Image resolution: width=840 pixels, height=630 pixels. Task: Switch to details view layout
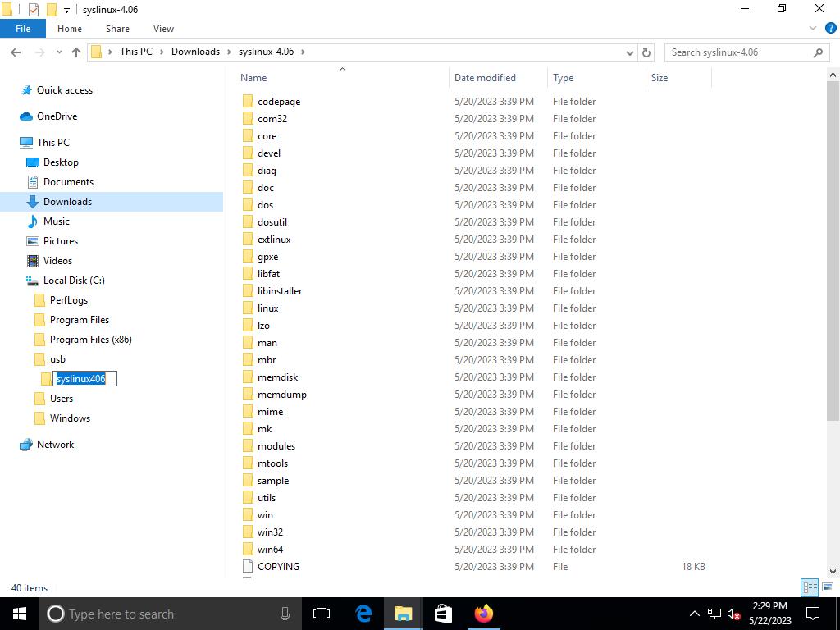[x=810, y=587]
